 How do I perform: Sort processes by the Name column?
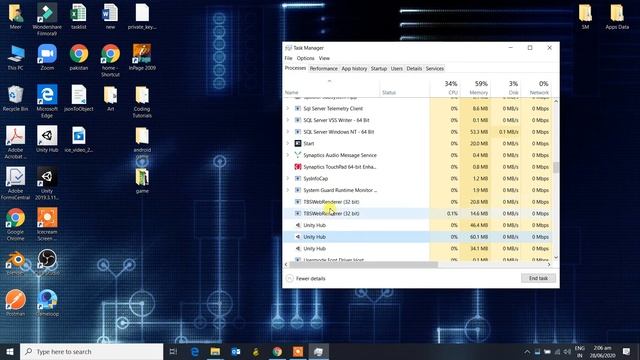(331, 87)
